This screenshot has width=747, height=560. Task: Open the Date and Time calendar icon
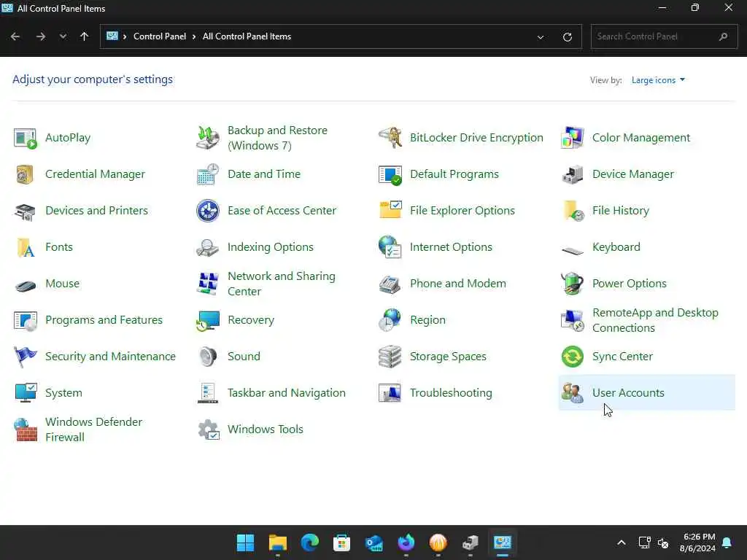click(x=208, y=174)
